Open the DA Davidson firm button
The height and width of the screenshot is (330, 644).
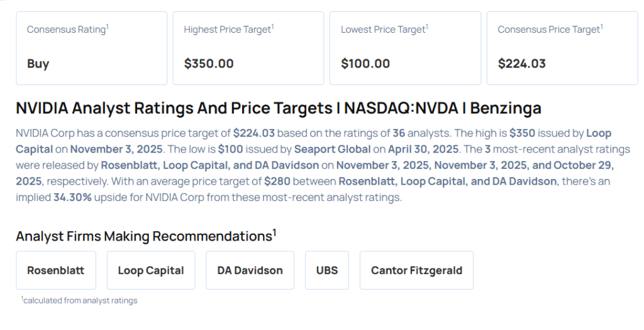[250, 270]
